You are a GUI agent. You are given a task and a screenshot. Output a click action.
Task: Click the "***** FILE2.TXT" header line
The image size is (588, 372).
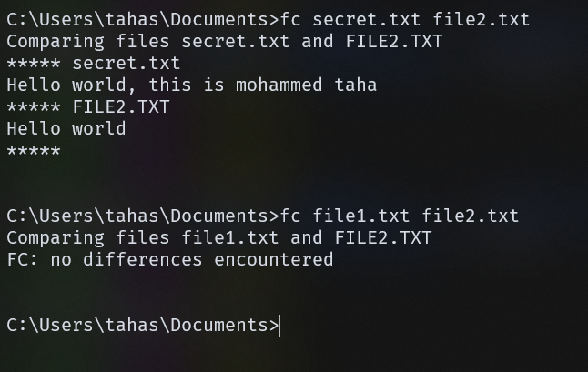pos(88,106)
